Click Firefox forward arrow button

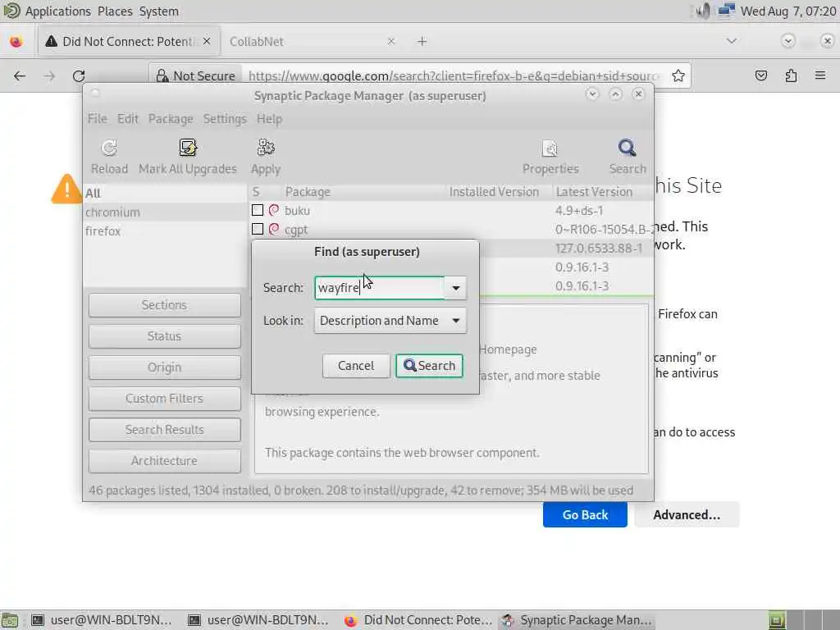point(49,76)
